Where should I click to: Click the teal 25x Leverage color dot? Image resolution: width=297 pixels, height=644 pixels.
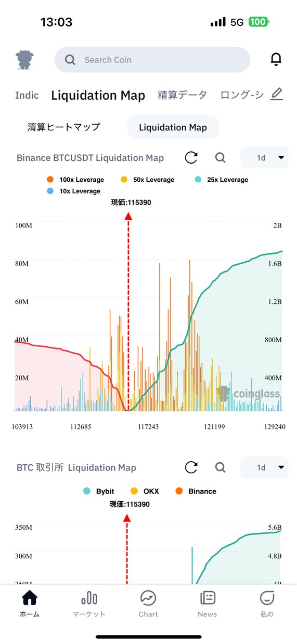pos(198,180)
